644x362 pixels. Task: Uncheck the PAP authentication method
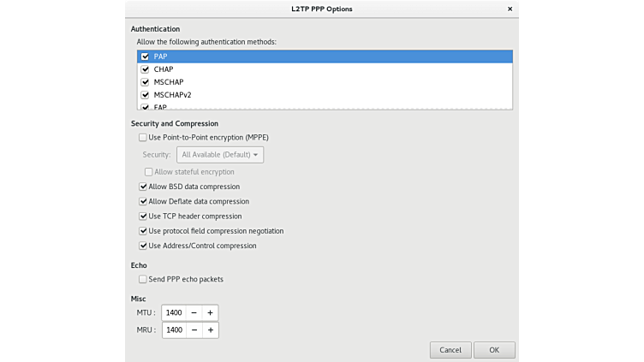click(146, 56)
